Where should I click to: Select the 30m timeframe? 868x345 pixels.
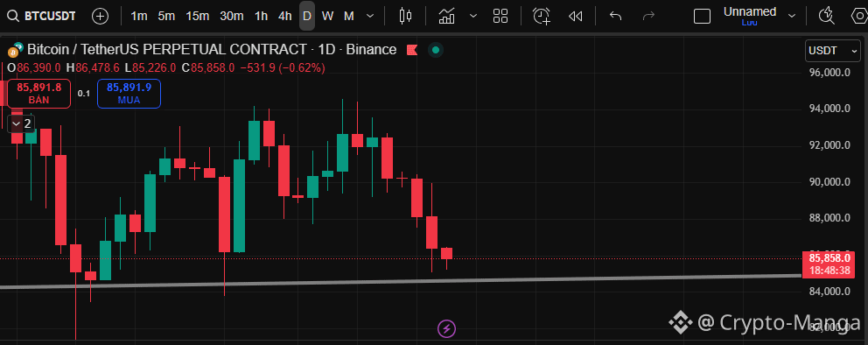coord(231,16)
